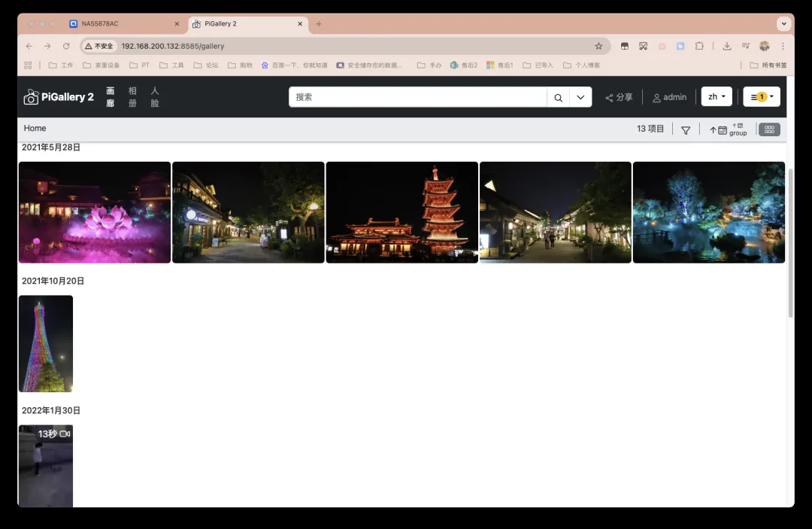Viewport: 812px width, 529px height.
Task: Click the page vertical scrollbar
Action: click(790, 241)
